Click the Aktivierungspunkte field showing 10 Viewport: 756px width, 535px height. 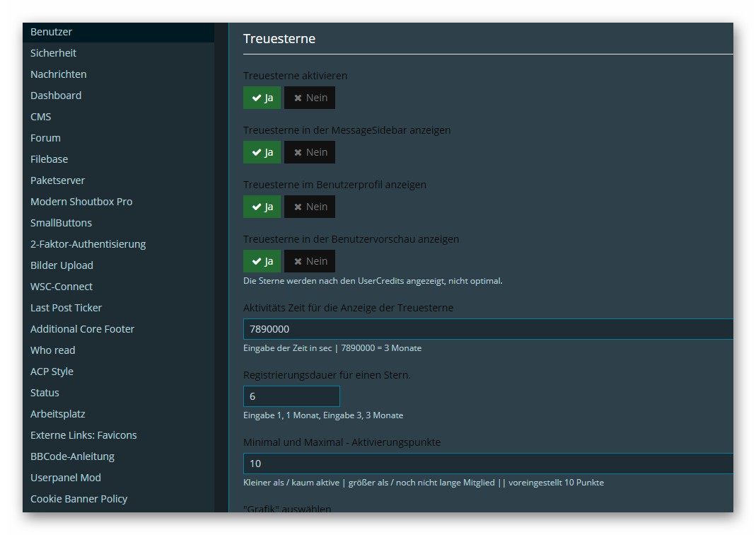[488, 464]
